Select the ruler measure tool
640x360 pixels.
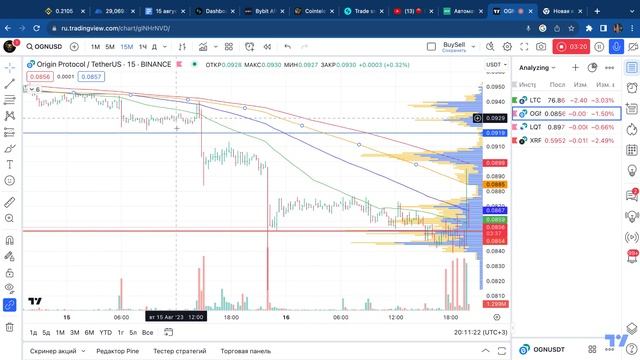[x=10, y=202]
